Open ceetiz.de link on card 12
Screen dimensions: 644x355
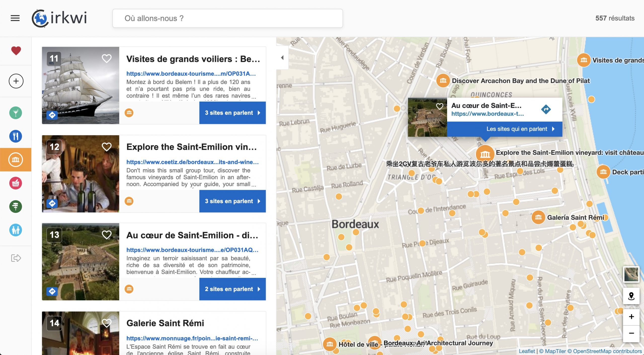pyautogui.click(x=192, y=162)
